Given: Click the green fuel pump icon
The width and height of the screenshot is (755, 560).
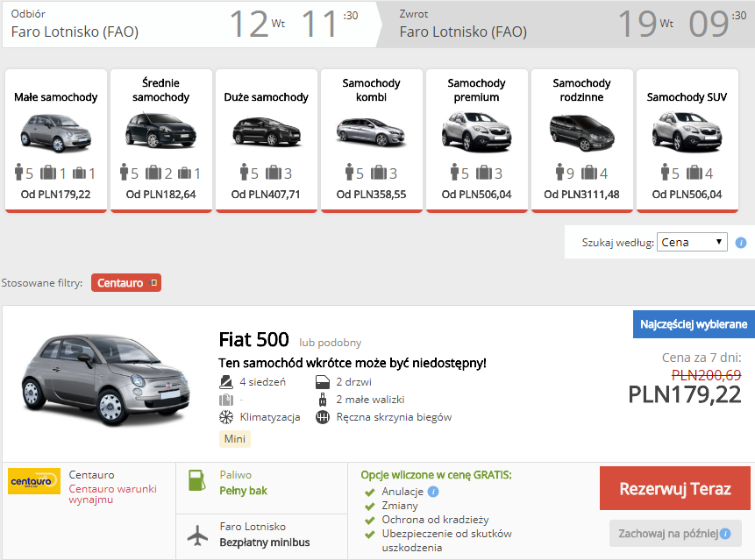Looking at the screenshot, I should [x=196, y=480].
